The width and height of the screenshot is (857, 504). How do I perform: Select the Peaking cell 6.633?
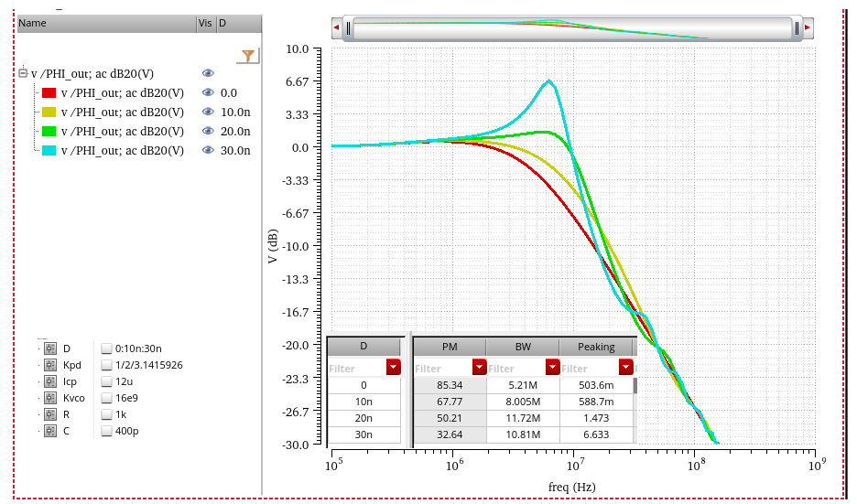pyautogui.click(x=596, y=434)
